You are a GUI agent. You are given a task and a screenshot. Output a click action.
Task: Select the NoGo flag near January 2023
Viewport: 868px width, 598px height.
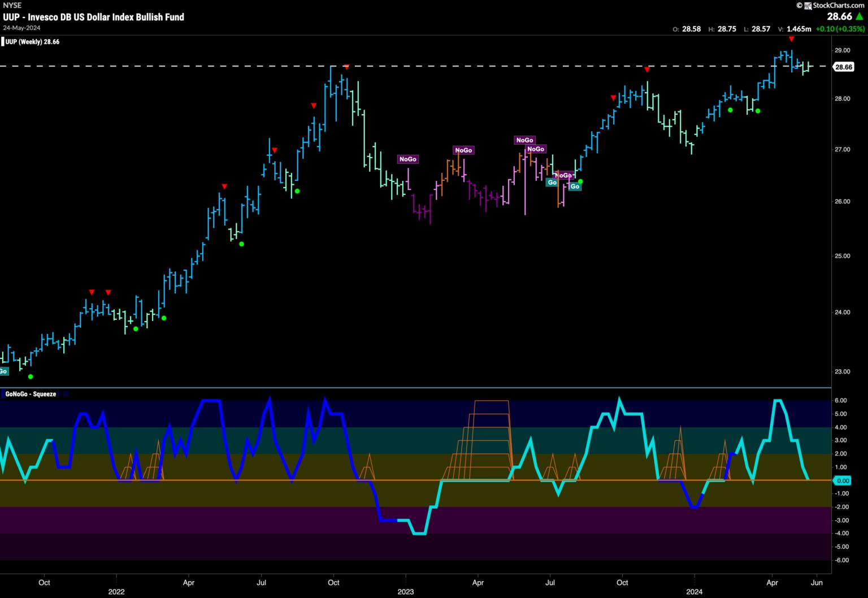tap(407, 159)
